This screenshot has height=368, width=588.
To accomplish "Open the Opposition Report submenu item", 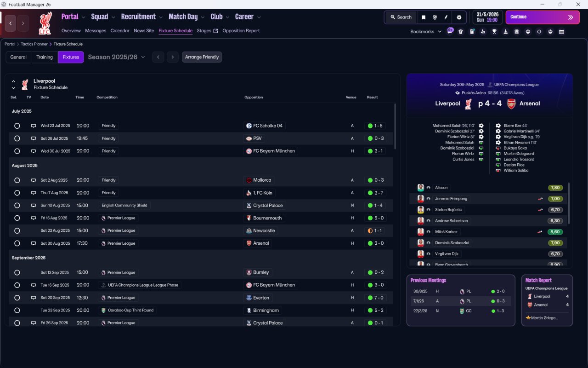I will point(241,31).
